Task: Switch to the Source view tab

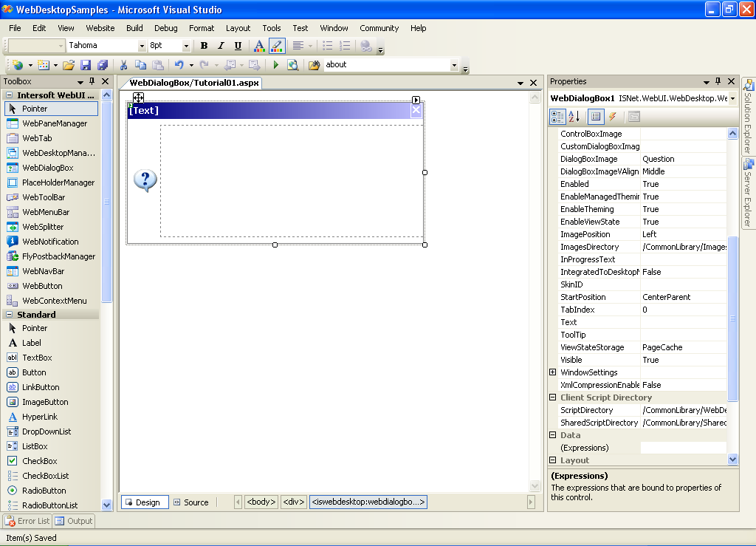Action: (x=191, y=502)
